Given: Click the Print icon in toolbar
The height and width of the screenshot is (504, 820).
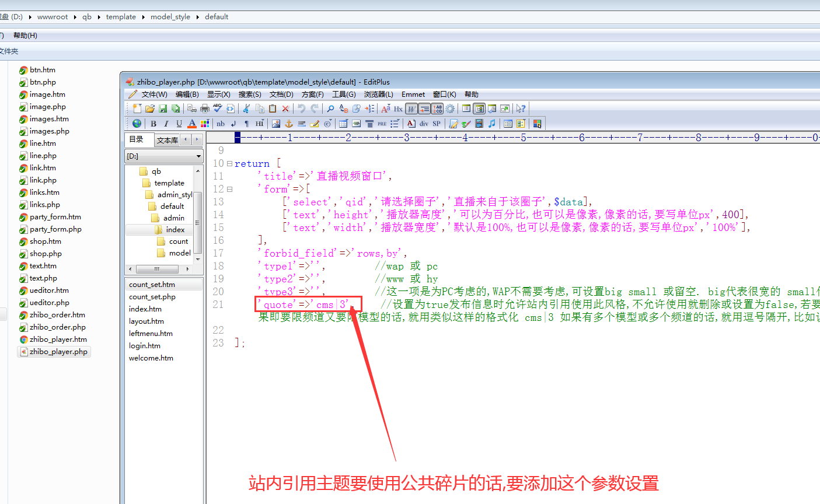Looking at the screenshot, I should tap(205, 108).
